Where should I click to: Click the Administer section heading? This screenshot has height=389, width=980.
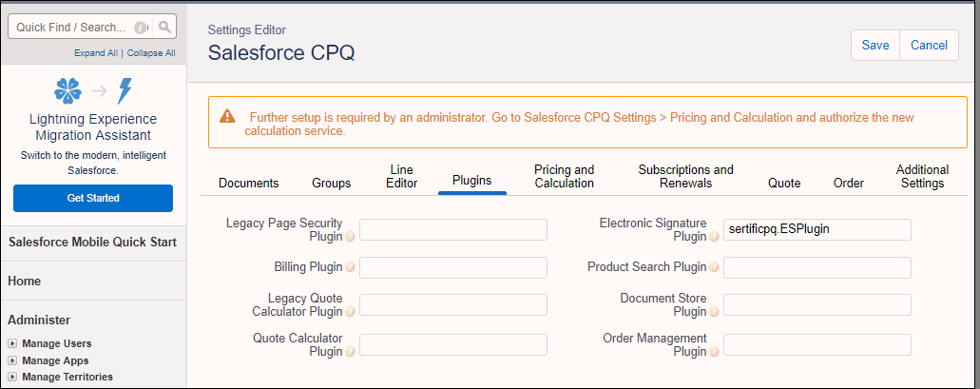pos(39,320)
